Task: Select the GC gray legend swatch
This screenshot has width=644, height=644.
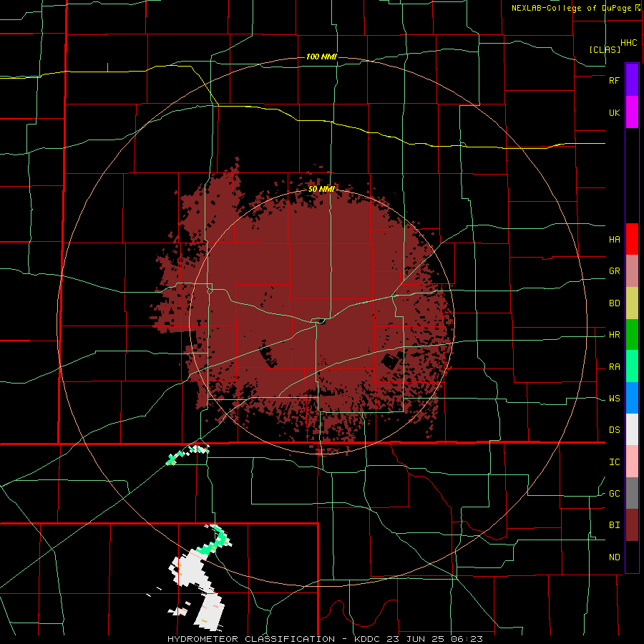Action: [632, 493]
